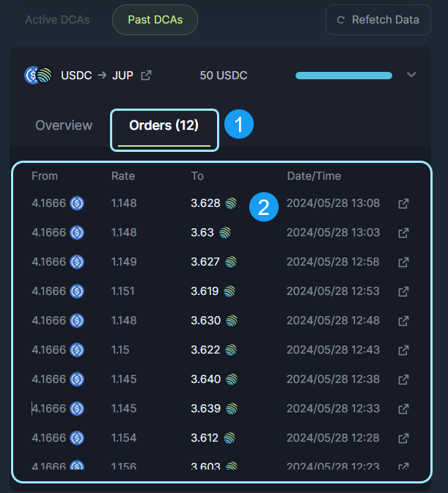Screen dimensions: 448x493
Task: Open external link for 12:28 order
Action: coord(403,438)
